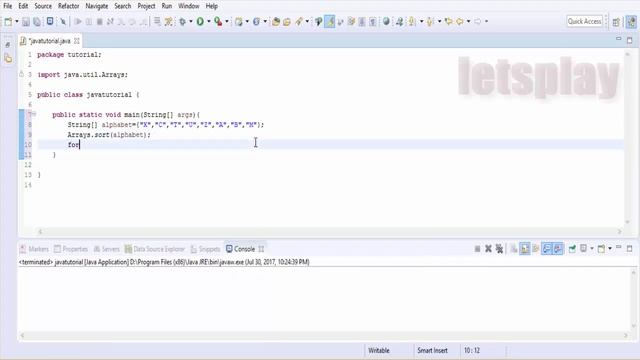Collapse main method fold at line 7
Screen dimensions: 640x360
(34, 114)
